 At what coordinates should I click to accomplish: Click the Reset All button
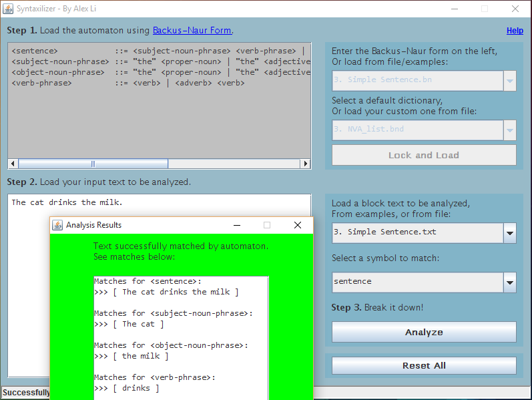point(424,366)
